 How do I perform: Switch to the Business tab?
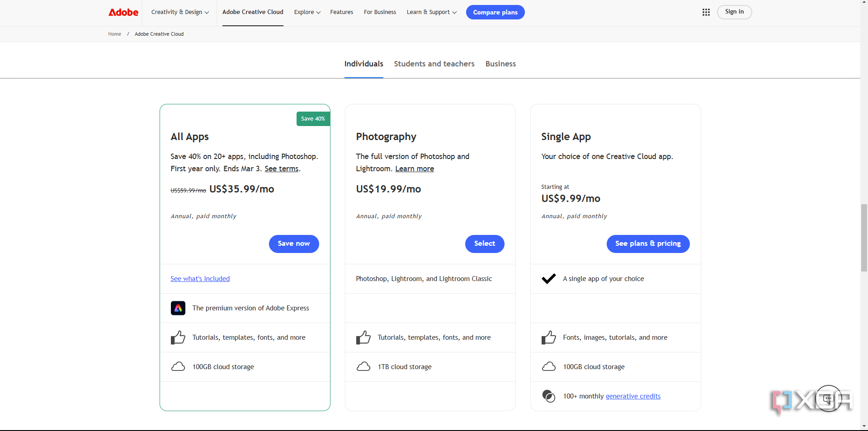pyautogui.click(x=500, y=64)
